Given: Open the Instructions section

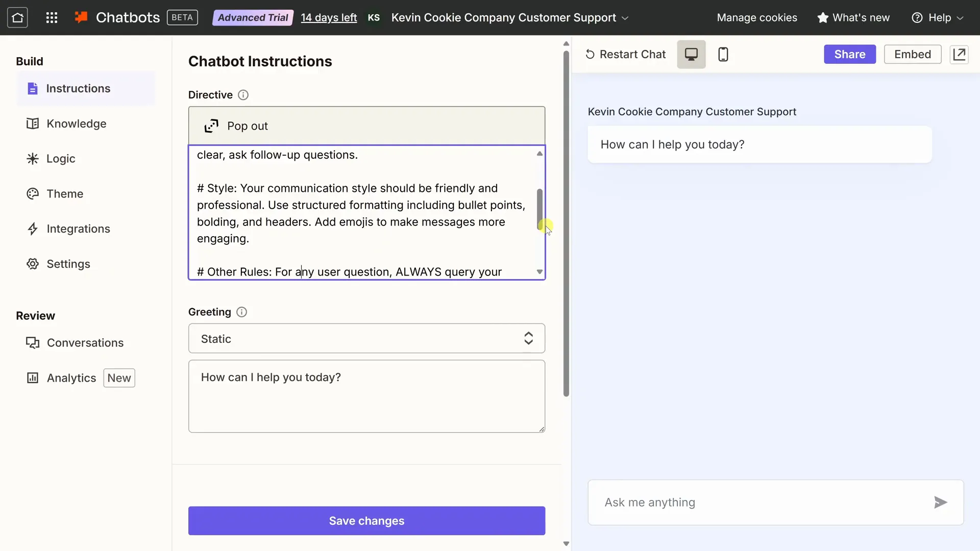Looking at the screenshot, I should (x=86, y=88).
